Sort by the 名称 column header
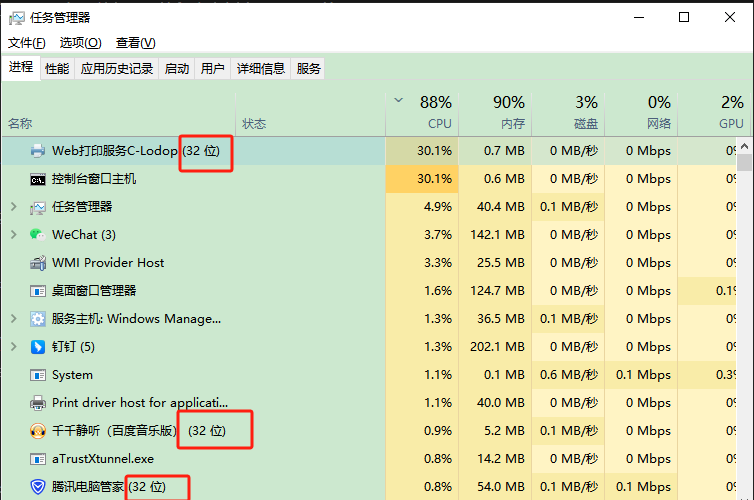Screen dimensions: 754x500 point(119,114)
